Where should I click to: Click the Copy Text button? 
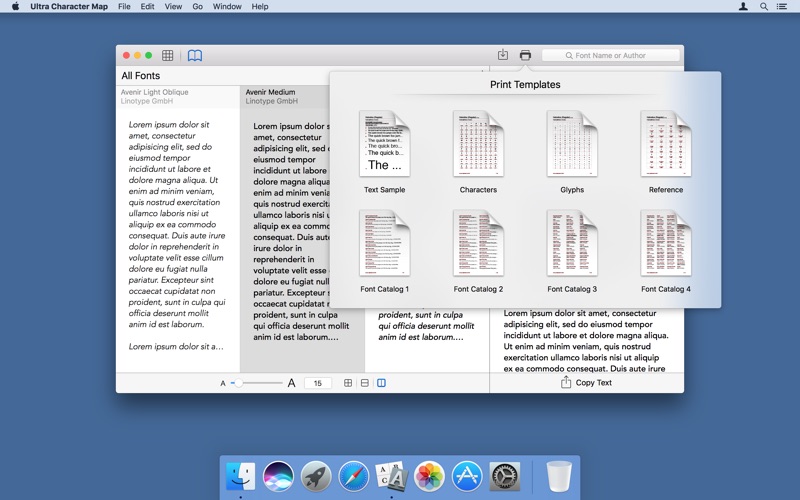click(593, 383)
